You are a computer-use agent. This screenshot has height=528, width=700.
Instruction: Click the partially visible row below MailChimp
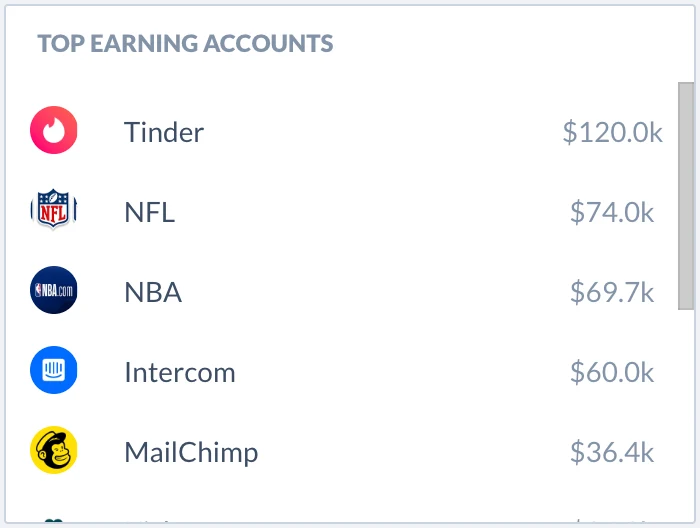click(x=344, y=520)
